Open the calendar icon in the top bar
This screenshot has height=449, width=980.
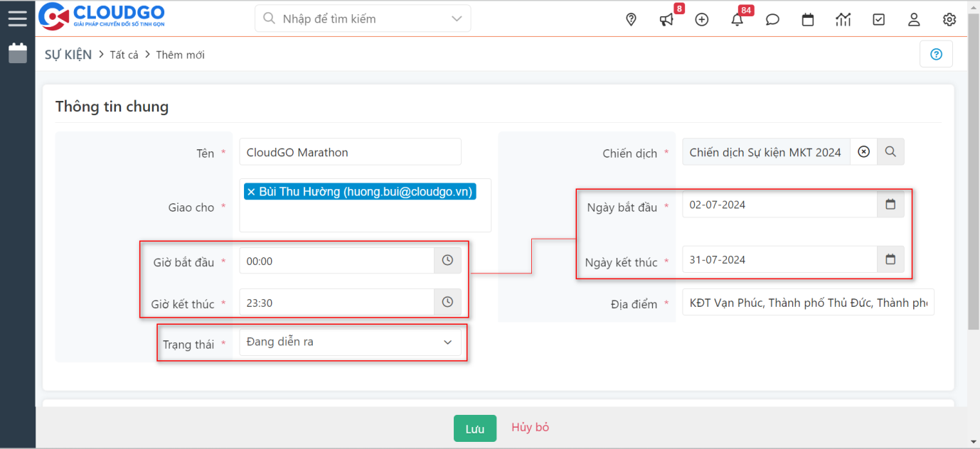pyautogui.click(x=808, y=19)
